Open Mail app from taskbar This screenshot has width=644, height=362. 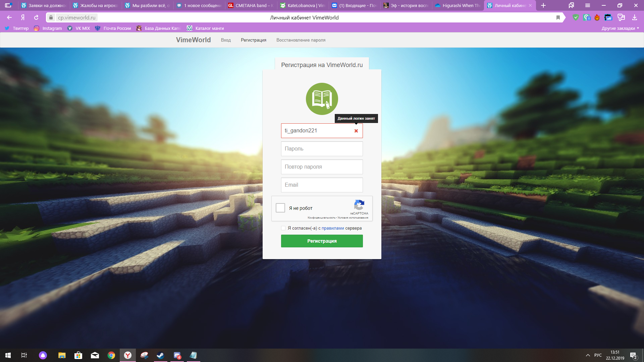[x=95, y=355]
